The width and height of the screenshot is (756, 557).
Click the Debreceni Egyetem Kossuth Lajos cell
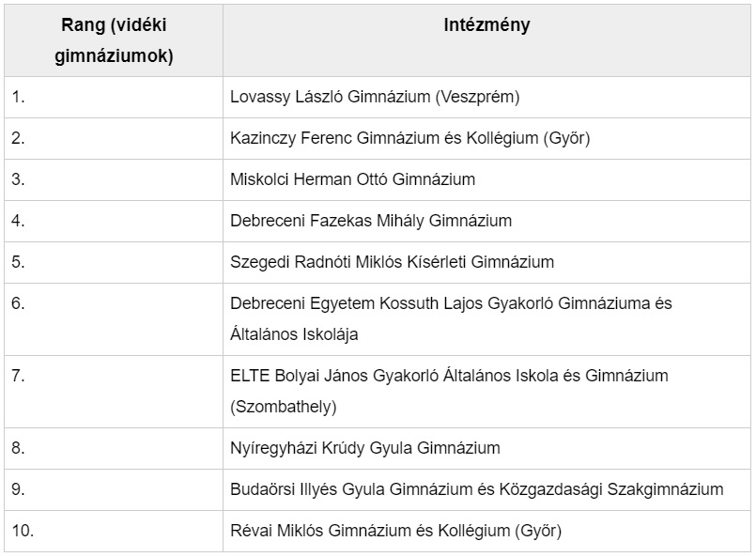coord(451,317)
